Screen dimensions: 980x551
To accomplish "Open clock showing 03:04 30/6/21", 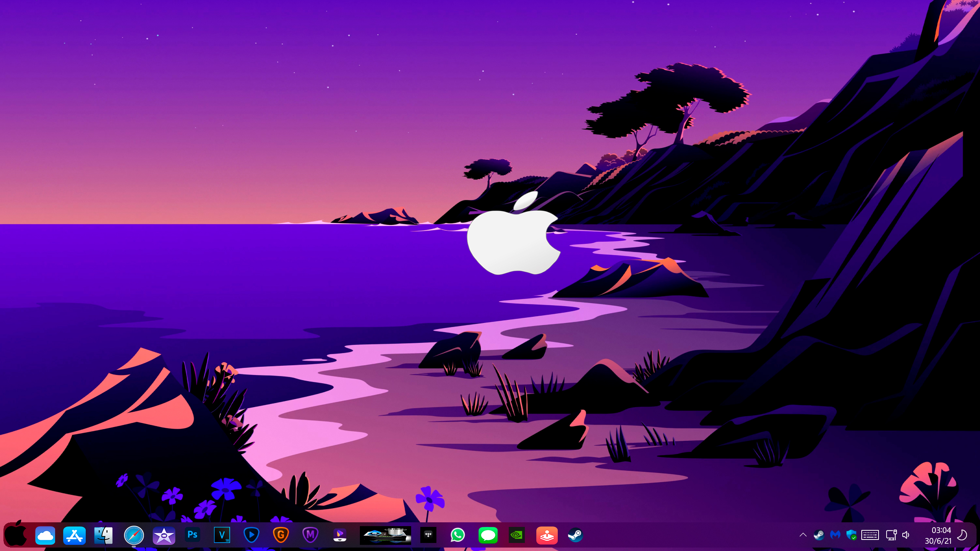I will 938,535.
